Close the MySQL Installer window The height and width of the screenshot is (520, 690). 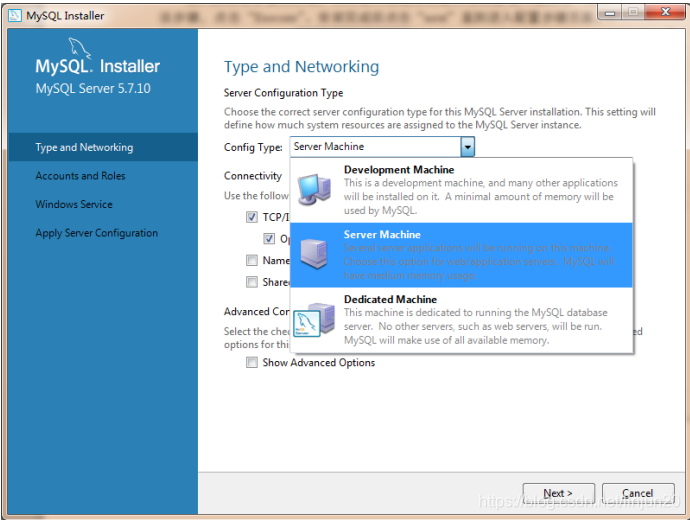pyautogui.click(x=664, y=12)
